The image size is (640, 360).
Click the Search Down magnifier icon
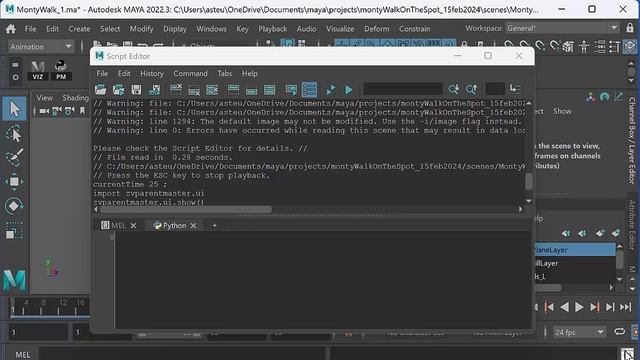(453, 89)
